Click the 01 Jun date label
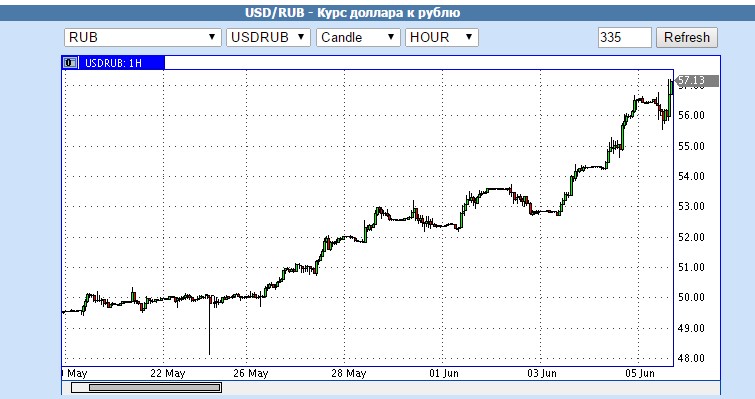755x399 pixels. tap(444, 373)
